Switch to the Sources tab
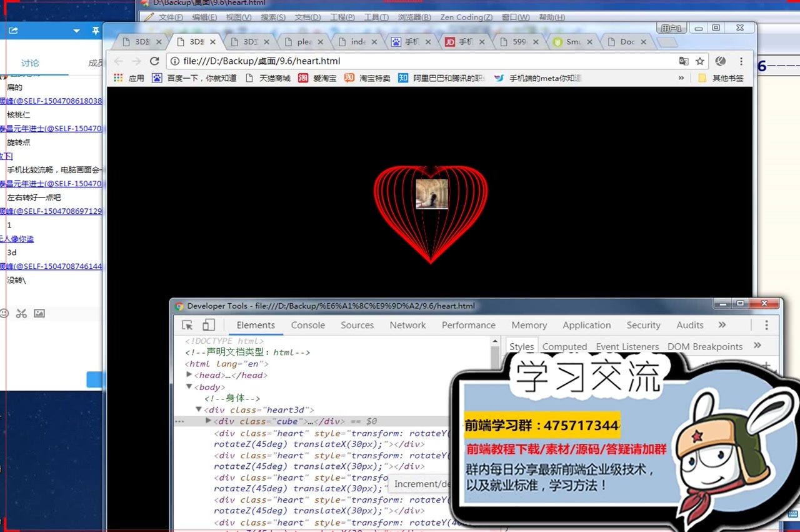Image resolution: width=800 pixels, height=532 pixels. pos(357,325)
